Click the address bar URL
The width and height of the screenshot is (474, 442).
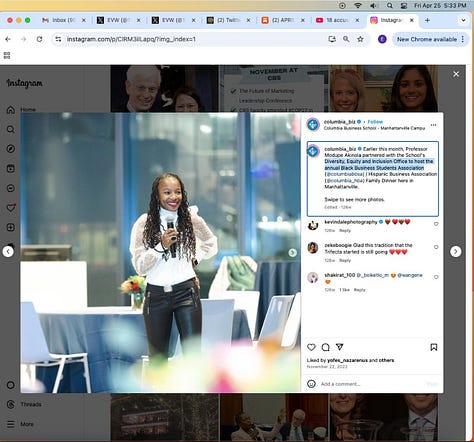131,39
